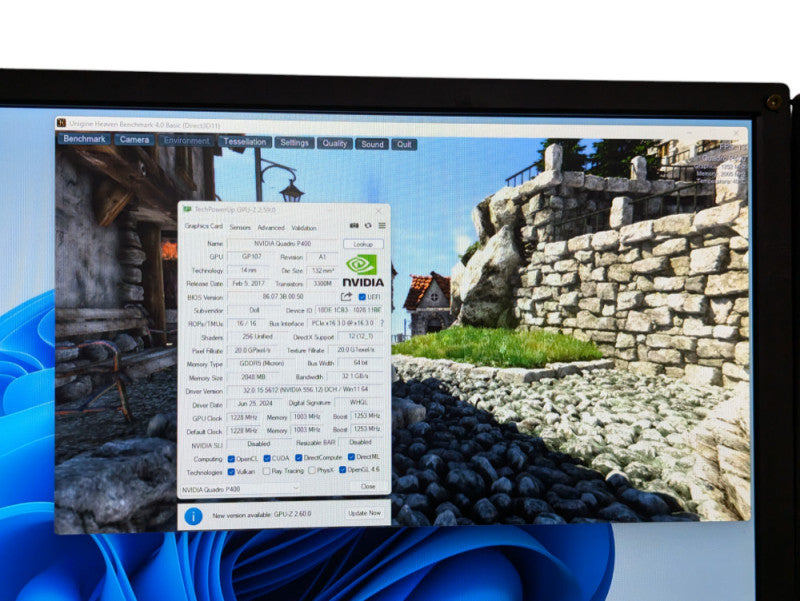Click the Memory Type value GDDR5 (Micron)

click(x=262, y=363)
